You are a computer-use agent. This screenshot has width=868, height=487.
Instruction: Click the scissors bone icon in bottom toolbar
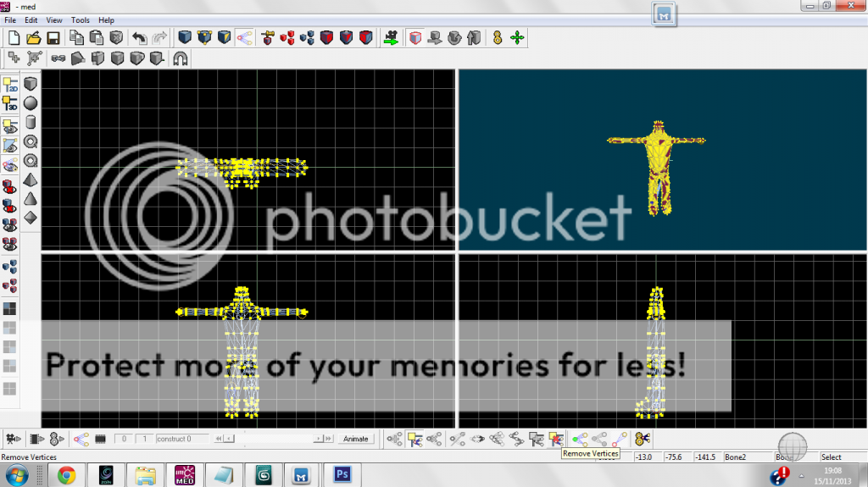click(643, 439)
